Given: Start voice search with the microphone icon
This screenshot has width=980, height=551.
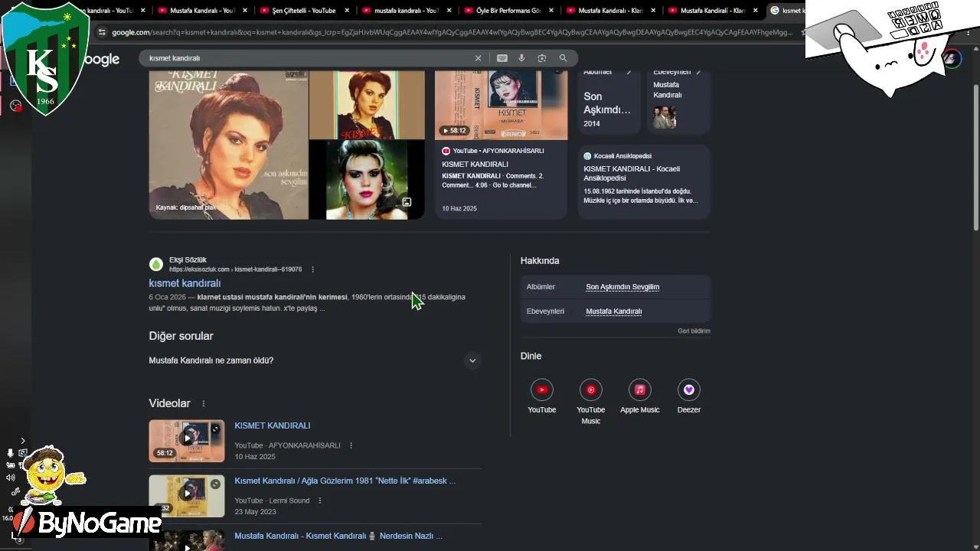Looking at the screenshot, I should click(x=521, y=58).
